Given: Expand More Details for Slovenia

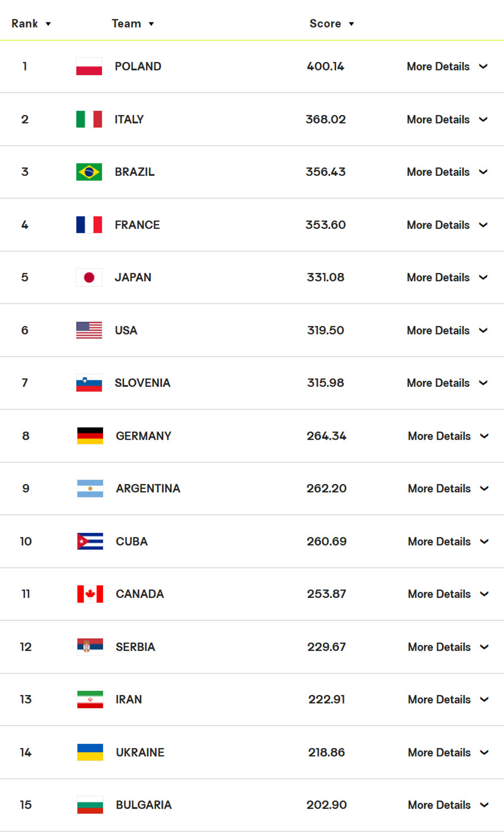Looking at the screenshot, I should [x=447, y=383].
